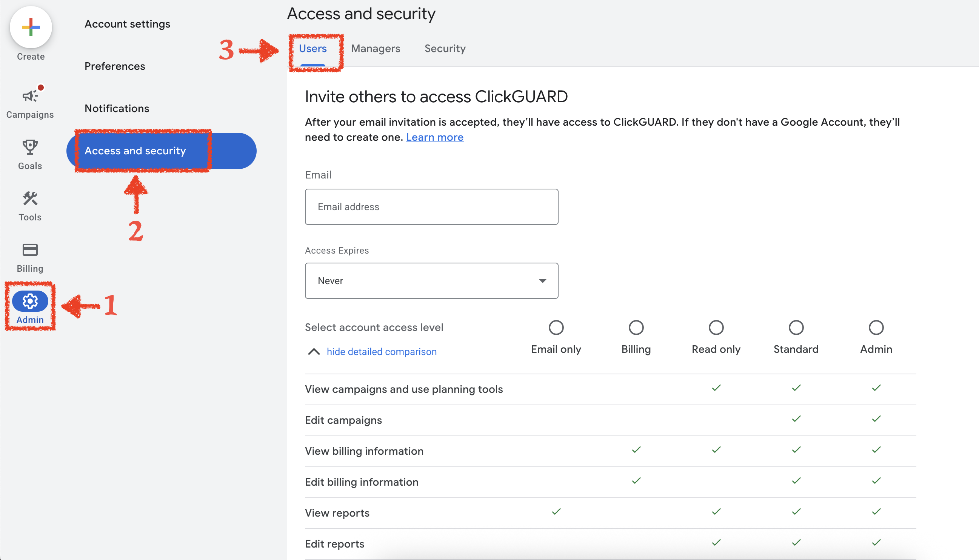This screenshot has height=560, width=979.
Task: Open the Users tab
Action: [x=313, y=48]
